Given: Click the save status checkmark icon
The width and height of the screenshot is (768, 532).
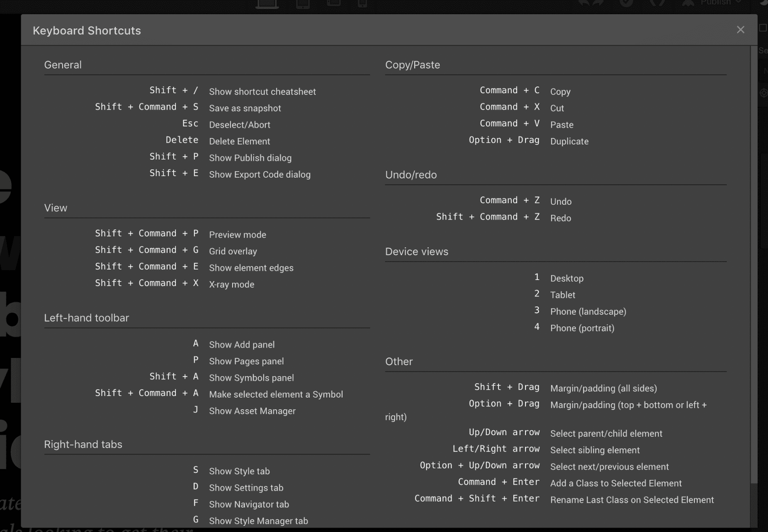Looking at the screenshot, I should (x=626, y=3).
